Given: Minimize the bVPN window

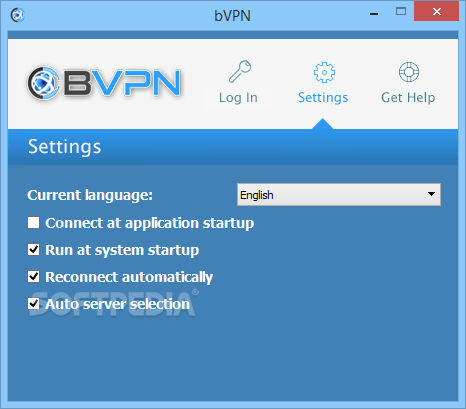Looking at the screenshot, I should (374, 14).
